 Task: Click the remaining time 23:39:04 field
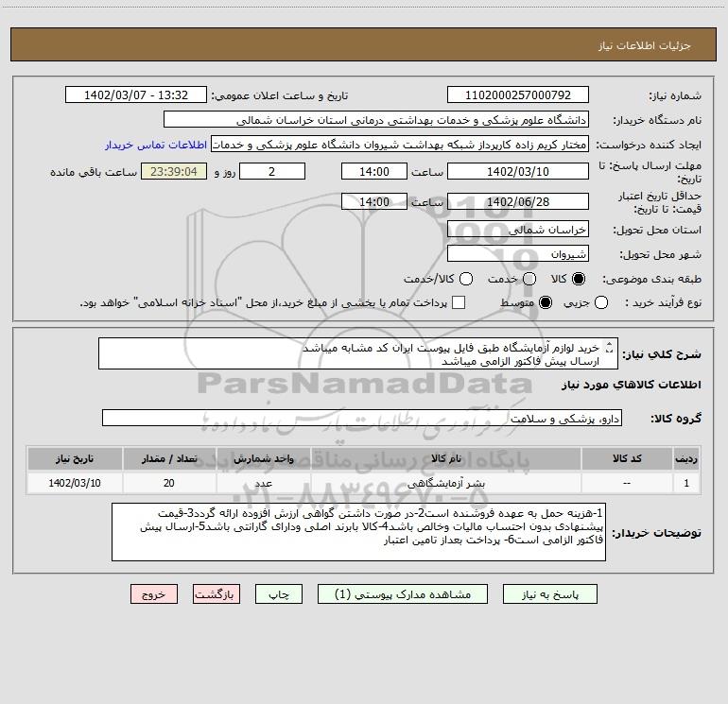(x=174, y=172)
